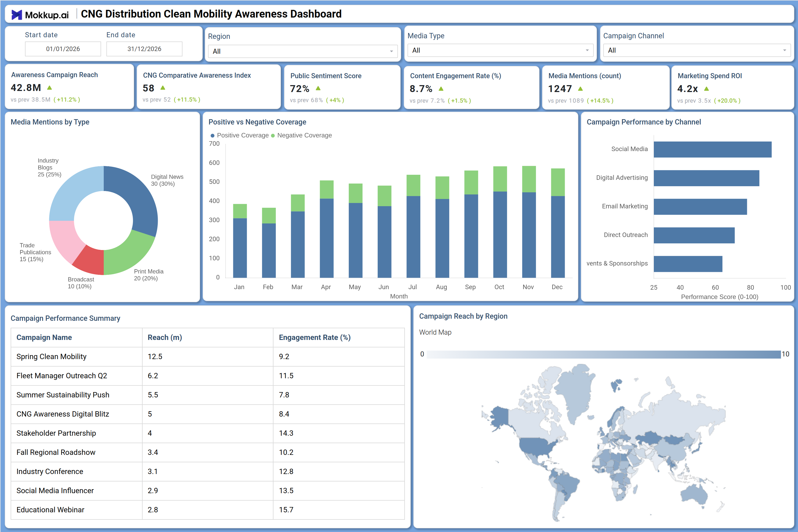
Task: Click the up-arrow beside 4.2x ROI
Action: (x=706, y=89)
